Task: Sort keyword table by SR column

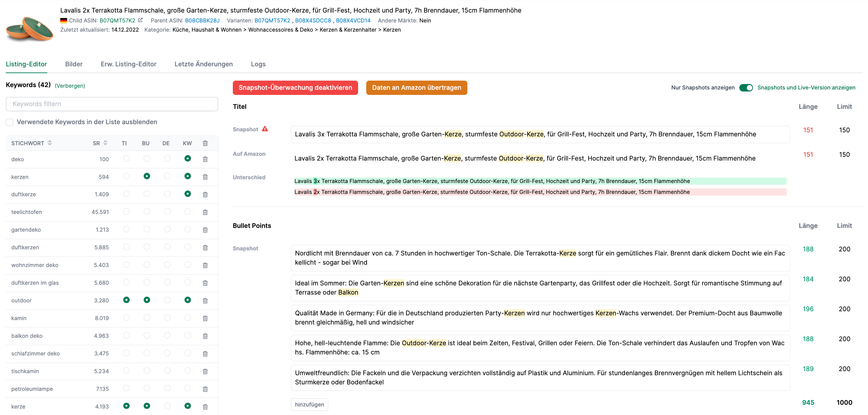Action: [x=105, y=143]
